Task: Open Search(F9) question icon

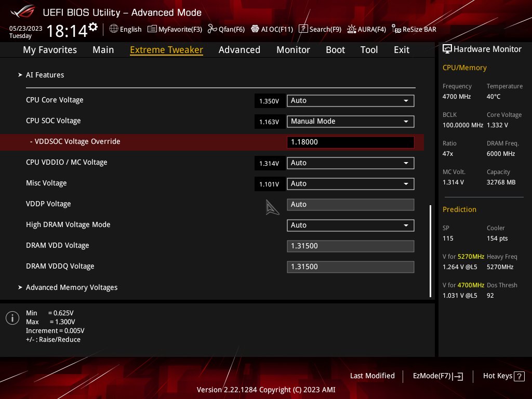Action: (303, 29)
